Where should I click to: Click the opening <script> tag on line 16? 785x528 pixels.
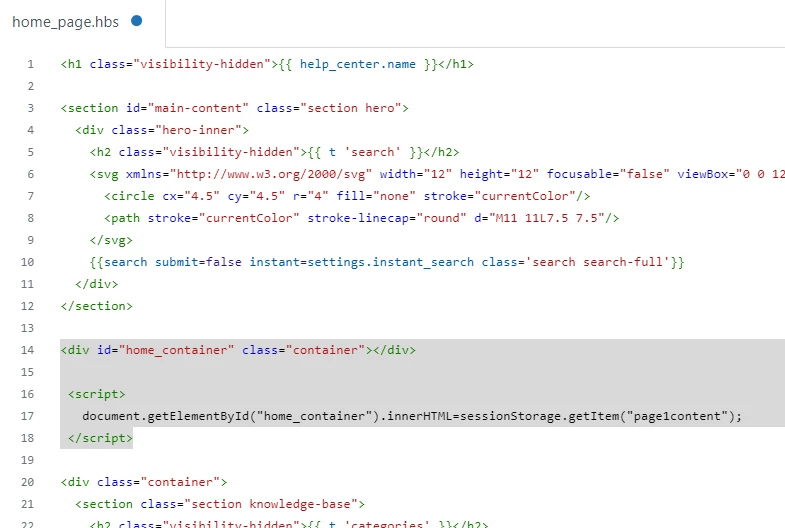(97, 394)
